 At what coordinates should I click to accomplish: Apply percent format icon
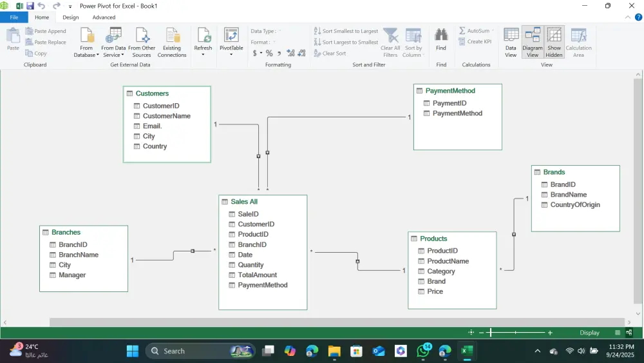[x=269, y=53]
